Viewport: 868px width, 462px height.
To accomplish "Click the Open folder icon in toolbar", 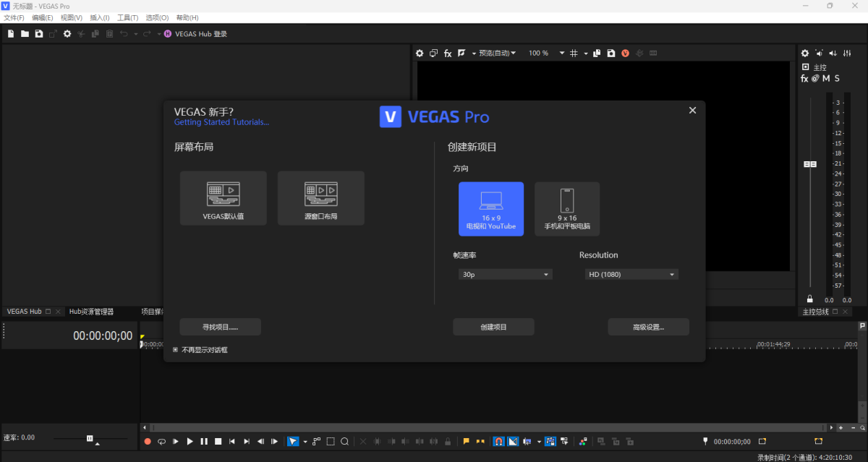I will (x=25, y=34).
